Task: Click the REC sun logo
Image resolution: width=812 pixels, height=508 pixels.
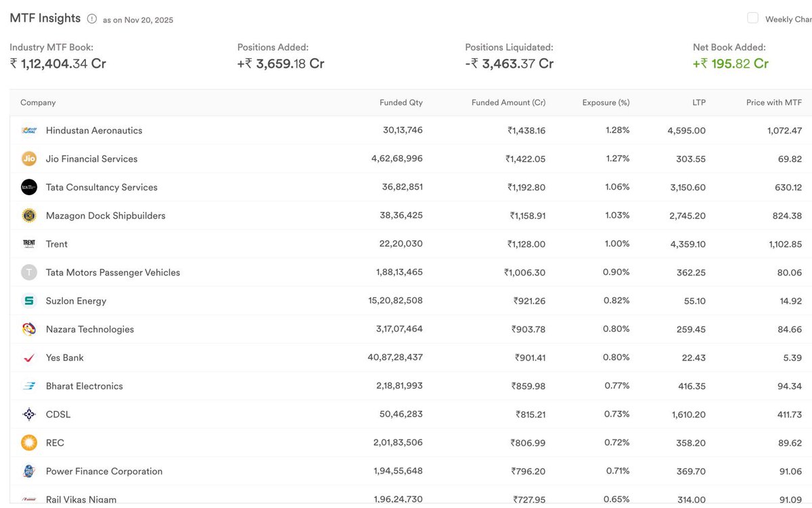Action: point(29,443)
